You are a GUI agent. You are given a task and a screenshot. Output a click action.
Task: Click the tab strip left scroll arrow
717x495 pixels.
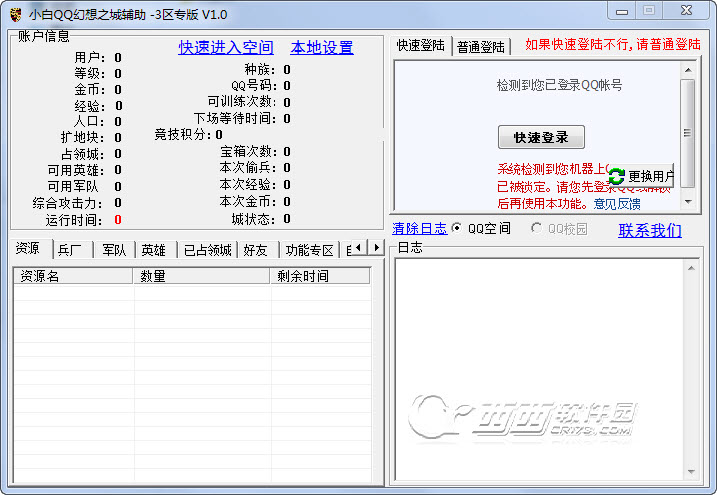pyautogui.click(x=358, y=247)
